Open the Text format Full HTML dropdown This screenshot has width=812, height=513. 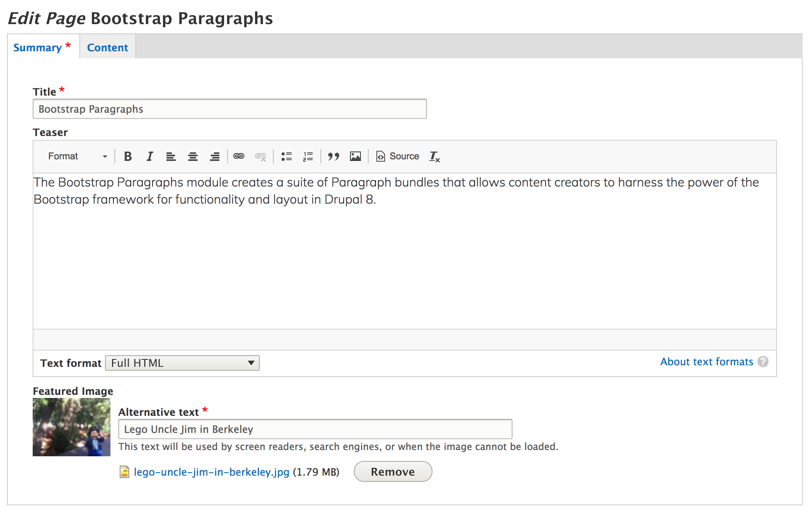point(182,363)
